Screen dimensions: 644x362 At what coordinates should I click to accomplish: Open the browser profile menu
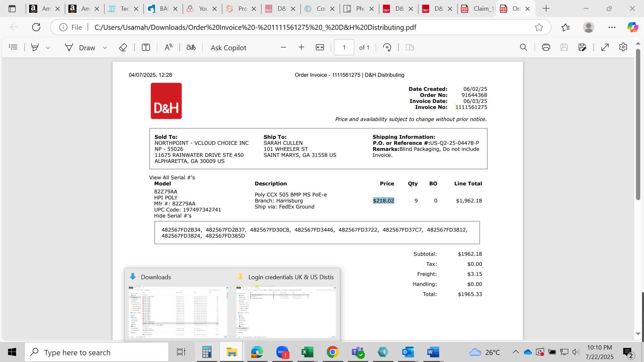(589, 27)
